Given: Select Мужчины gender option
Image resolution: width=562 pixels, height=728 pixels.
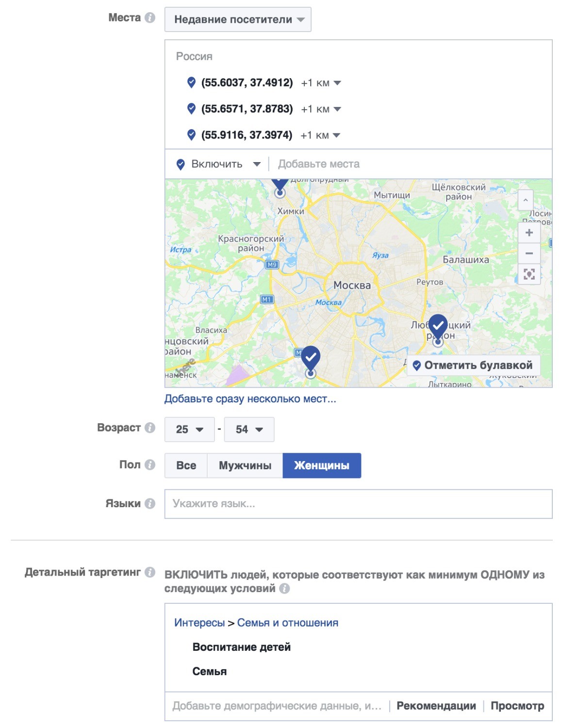Looking at the screenshot, I should click(x=245, y=465).
